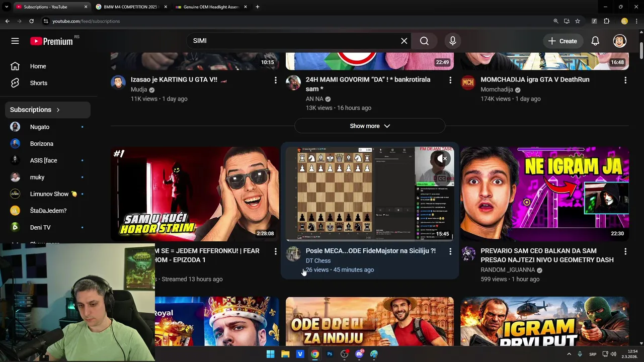This screenshot has width=644, height=362.
Task: Open DT Chess channel link
Action: 318,260
